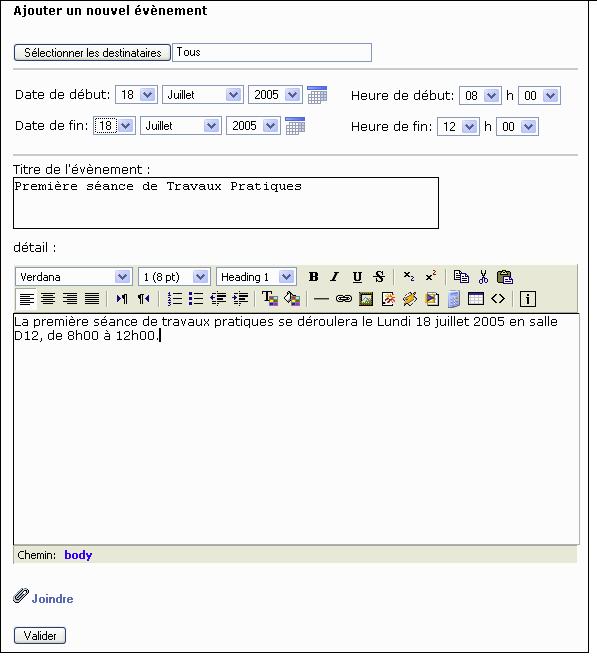Screen dimensions: 597x656
Task: Attach a file via the Joindre link
Action: tap(52, 599)
